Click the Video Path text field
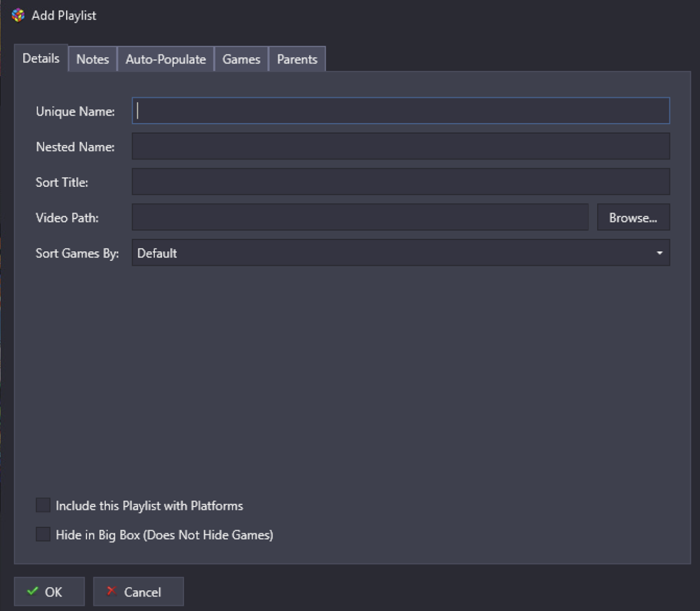This screenshot has width=700, height=611. coord(360,217)
